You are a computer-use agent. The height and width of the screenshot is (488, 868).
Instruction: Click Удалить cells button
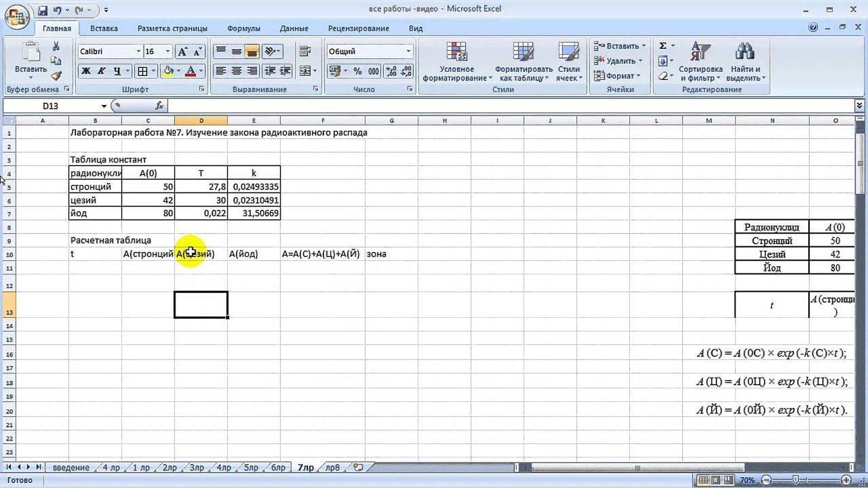point(617,61)
